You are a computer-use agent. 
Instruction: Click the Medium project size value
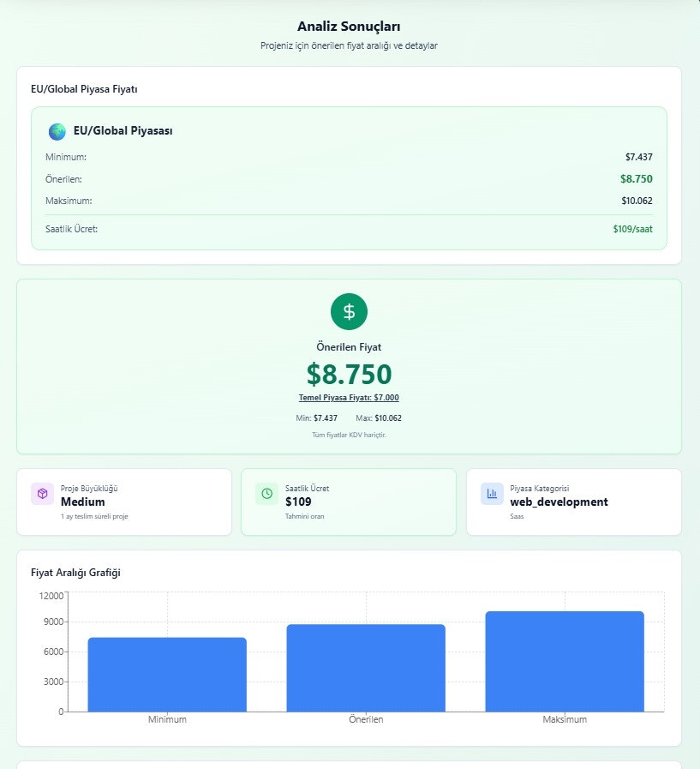tap(83, 502)
